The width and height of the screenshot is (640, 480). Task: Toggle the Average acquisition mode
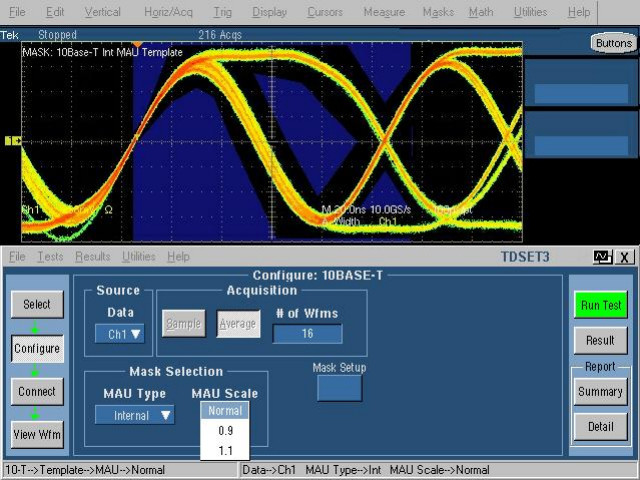tap(238, 324)
